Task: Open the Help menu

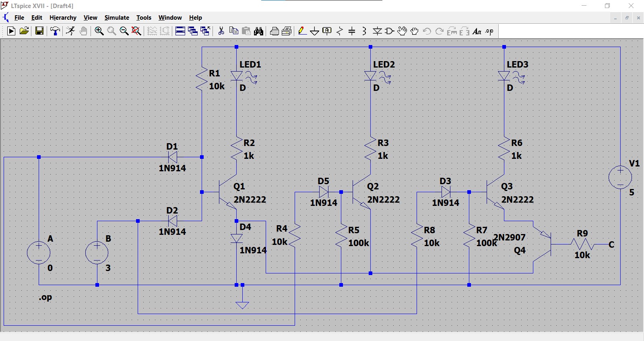Action: tap(196, 18)
